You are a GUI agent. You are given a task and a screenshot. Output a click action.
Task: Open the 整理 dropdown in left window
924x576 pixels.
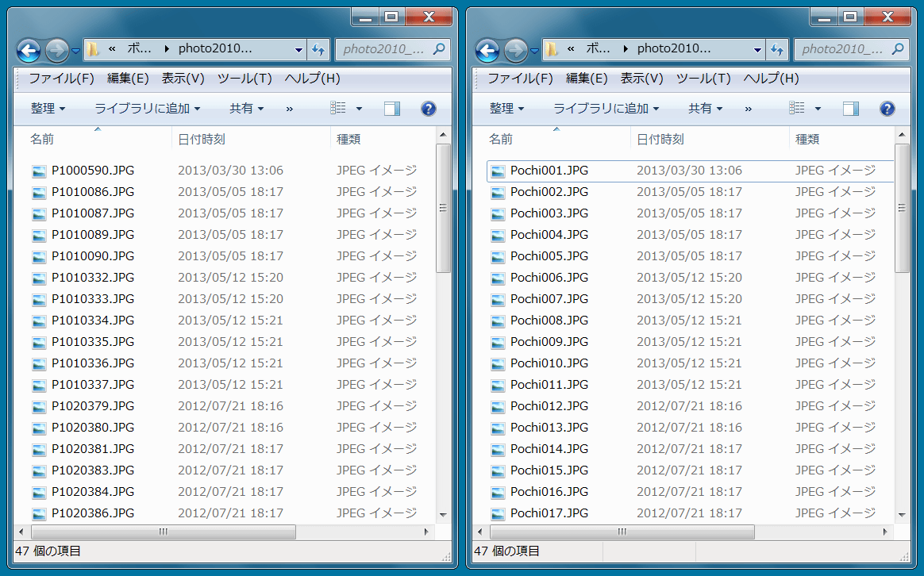tap(48, 109)
